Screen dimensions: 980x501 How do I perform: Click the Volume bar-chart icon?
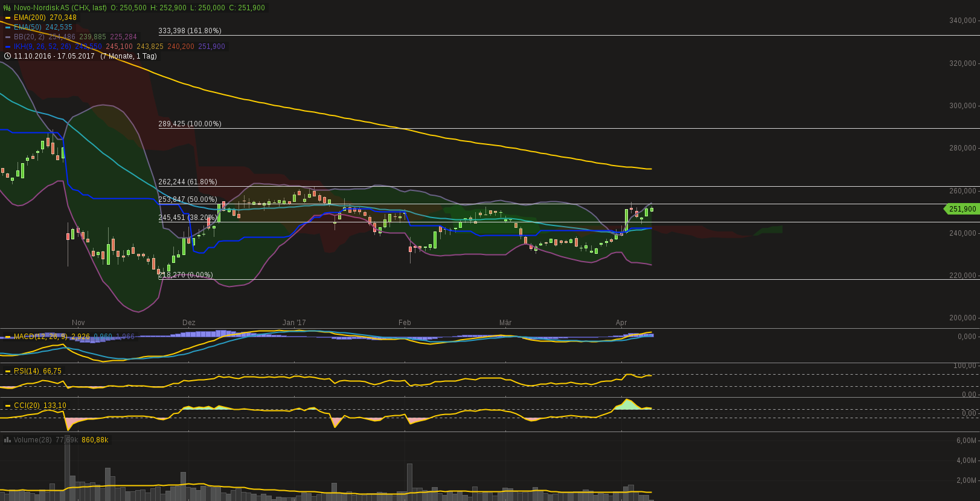(x=7, y=440)
